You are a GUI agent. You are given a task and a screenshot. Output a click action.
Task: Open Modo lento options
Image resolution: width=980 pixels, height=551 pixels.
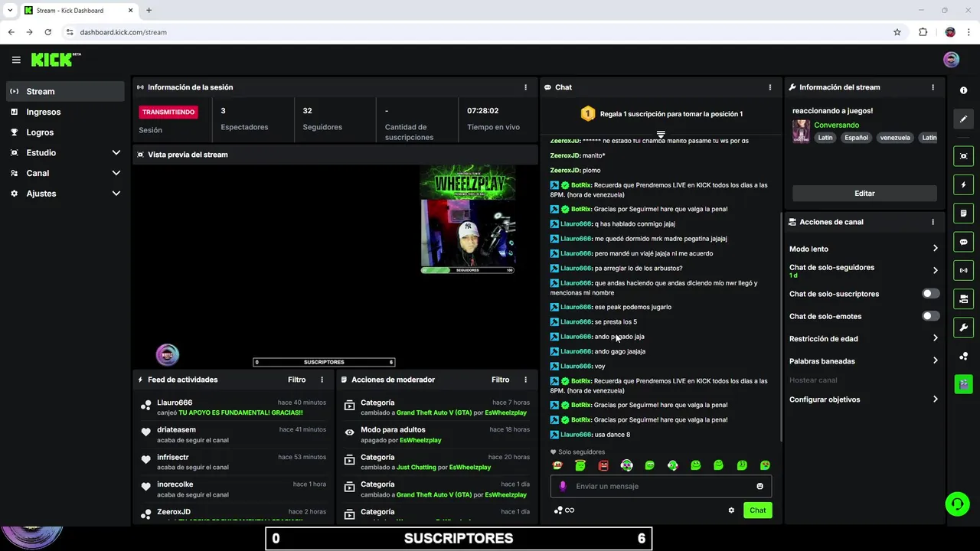(x=864, y=249)
